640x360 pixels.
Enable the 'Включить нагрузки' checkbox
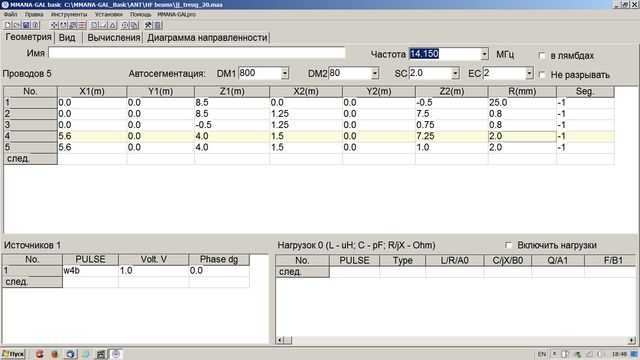pyautogui.click(x=508, y=245)
